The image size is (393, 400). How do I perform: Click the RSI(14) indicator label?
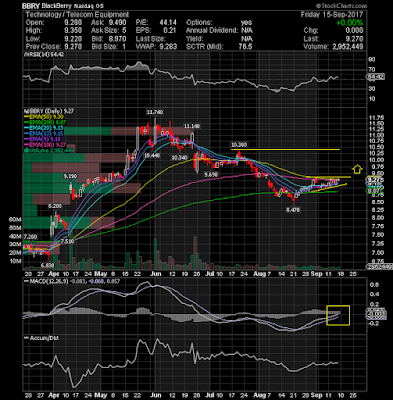click(x=44, y=54)
